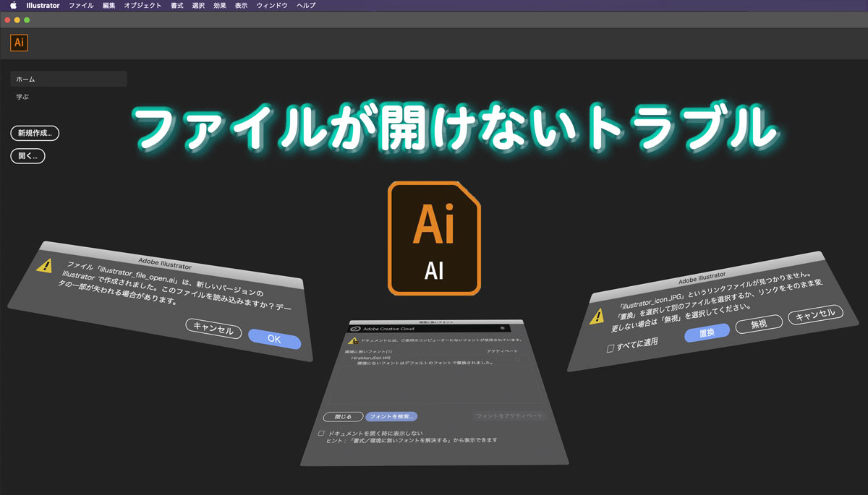This screenshot has width=868, height=495.
Task: Click the round icon on the Creative Cloud banner
Action: click(501, 327)
